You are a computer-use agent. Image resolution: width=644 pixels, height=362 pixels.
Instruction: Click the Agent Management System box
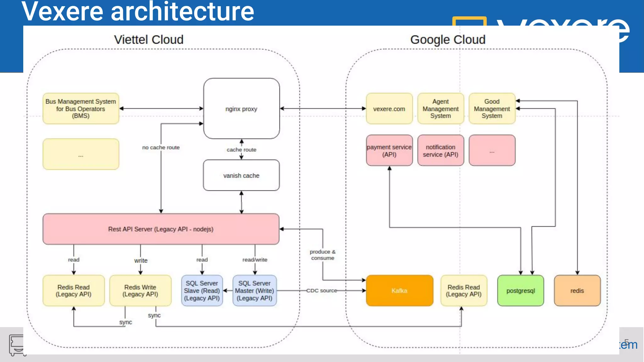point(441,108)
